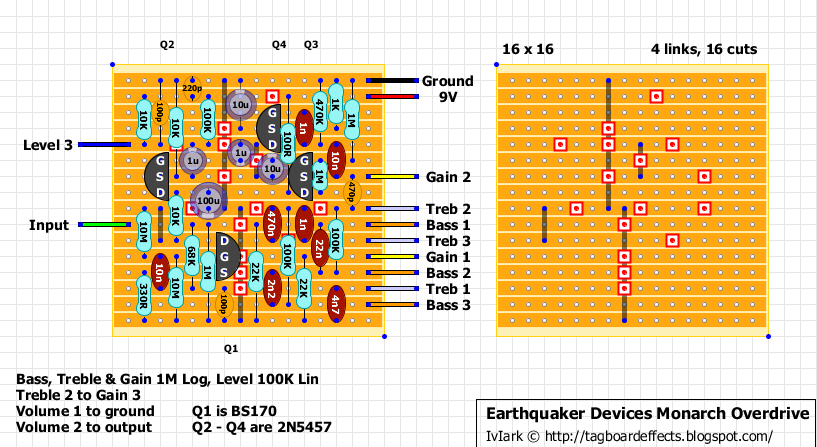This screenshot has height=447, width=817.
Task: Click the Bass 1 label
Action: point(448,225)
